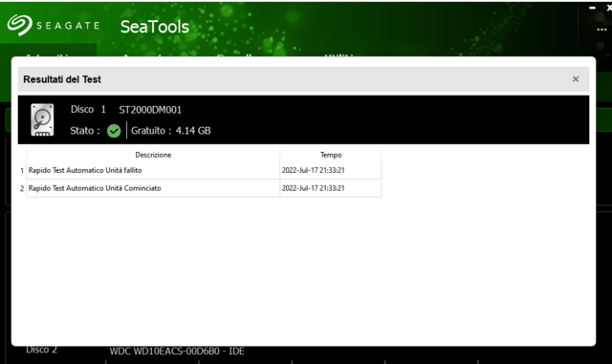Click row number 2 in results table
Screen dimensions: 612x364
pyautogui.click(x=22, y=189)
